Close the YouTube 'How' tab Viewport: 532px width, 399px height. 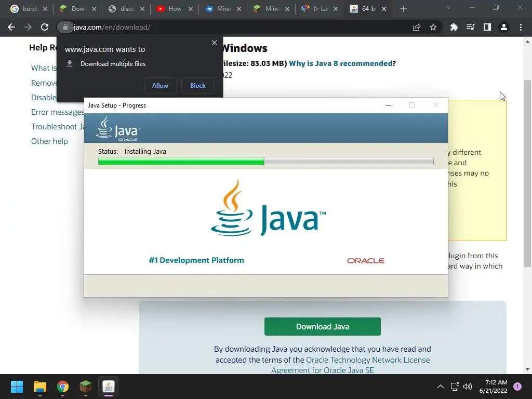[191, 9]
